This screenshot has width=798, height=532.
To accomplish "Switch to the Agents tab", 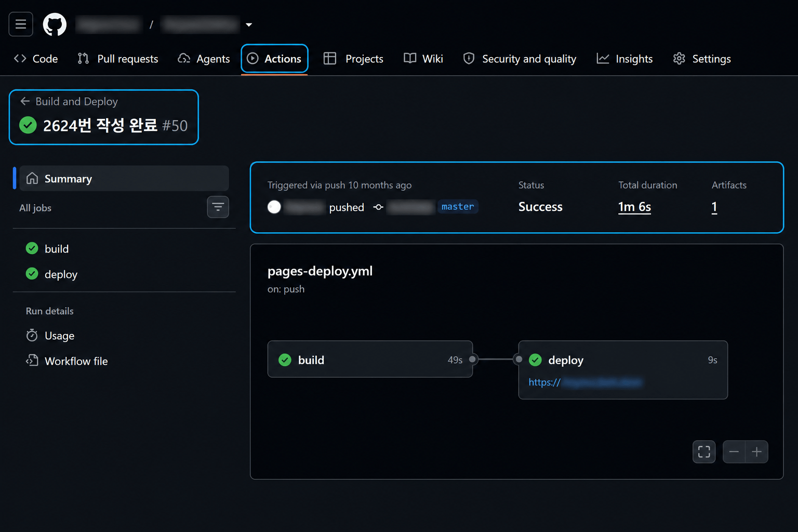I will 204,59.
